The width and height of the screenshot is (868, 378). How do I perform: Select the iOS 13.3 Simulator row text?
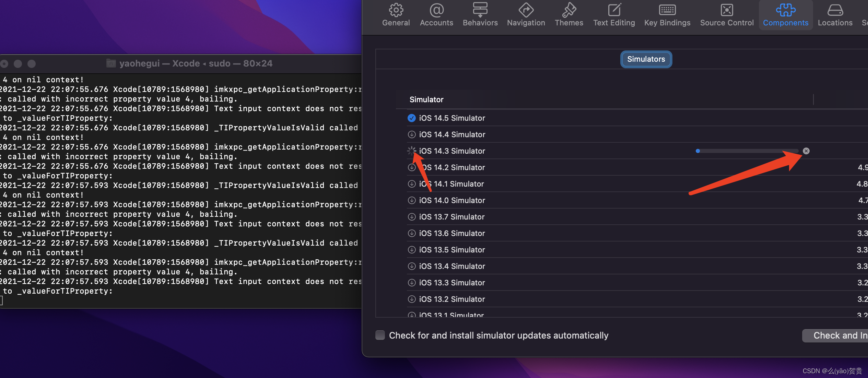point(452,283)
